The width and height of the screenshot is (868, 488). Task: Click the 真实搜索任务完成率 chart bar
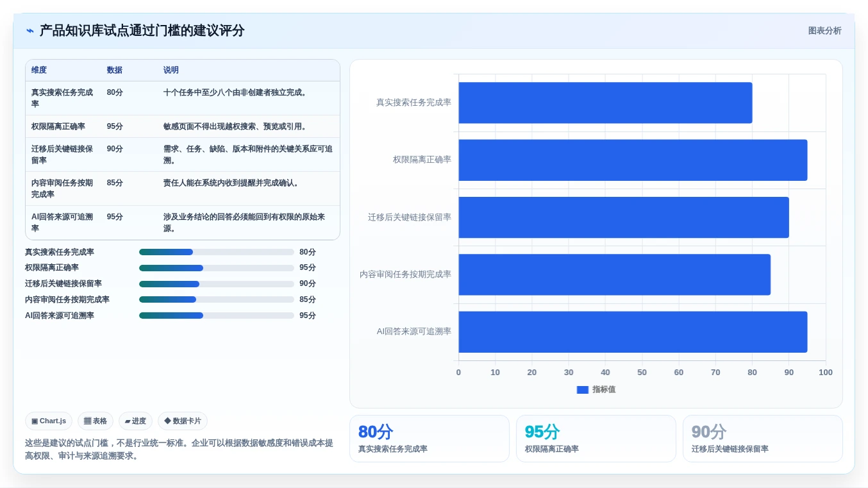pos(605,103)
